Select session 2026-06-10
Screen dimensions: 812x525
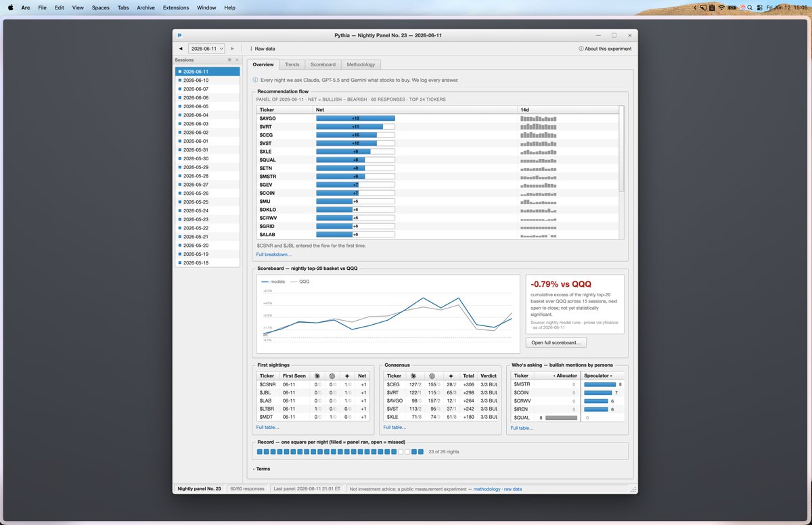[x=207, y=80]
